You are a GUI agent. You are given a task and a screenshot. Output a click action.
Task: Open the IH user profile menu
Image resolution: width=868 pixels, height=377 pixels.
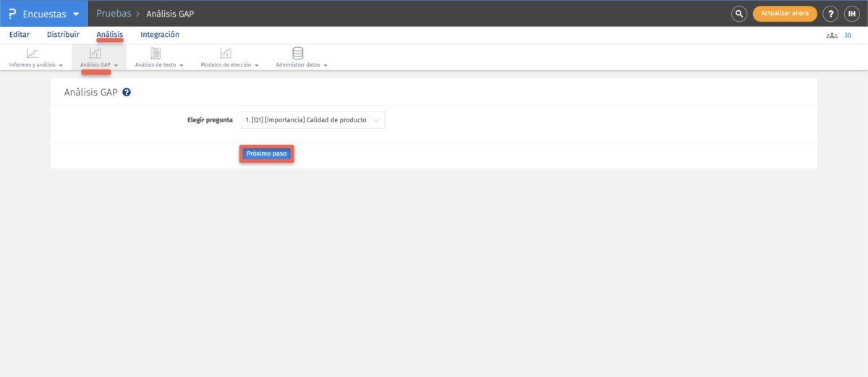[x=851, y=14]
